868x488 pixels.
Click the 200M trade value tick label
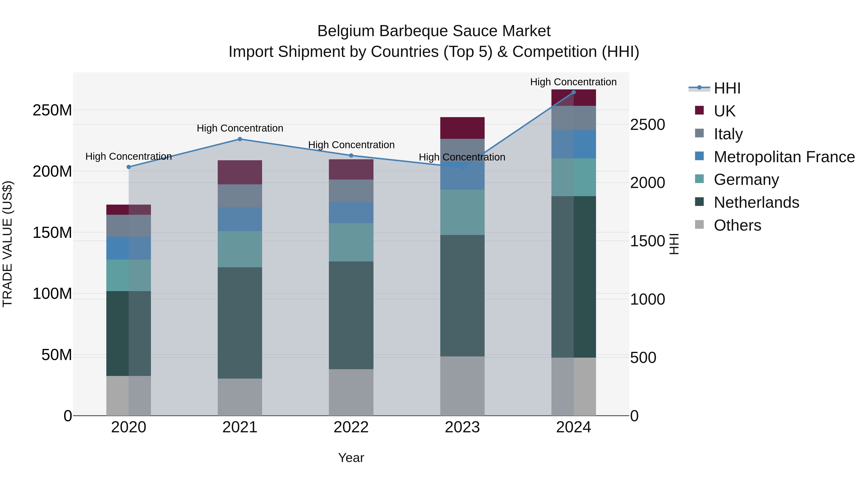pyautogui.click(x=52, y=171)
